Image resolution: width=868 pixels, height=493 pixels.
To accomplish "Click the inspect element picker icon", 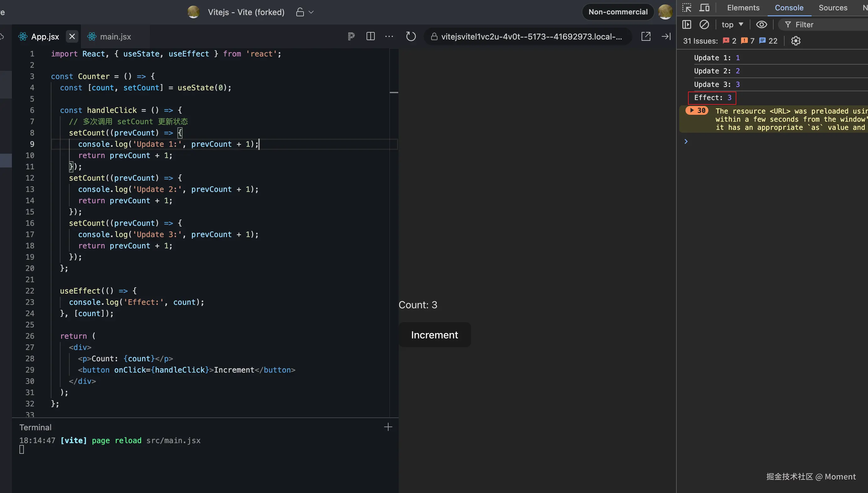I will tap(686, 8).
